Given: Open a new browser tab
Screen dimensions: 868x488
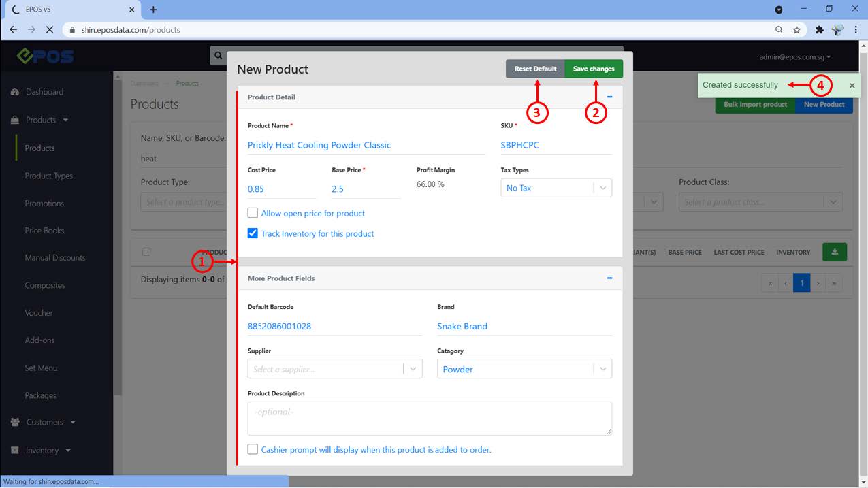Looking at the screenshot, I should tap(153, 10).
